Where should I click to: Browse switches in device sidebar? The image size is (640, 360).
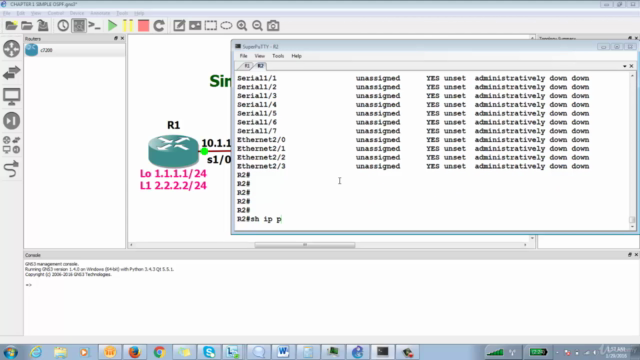(11, 73)
